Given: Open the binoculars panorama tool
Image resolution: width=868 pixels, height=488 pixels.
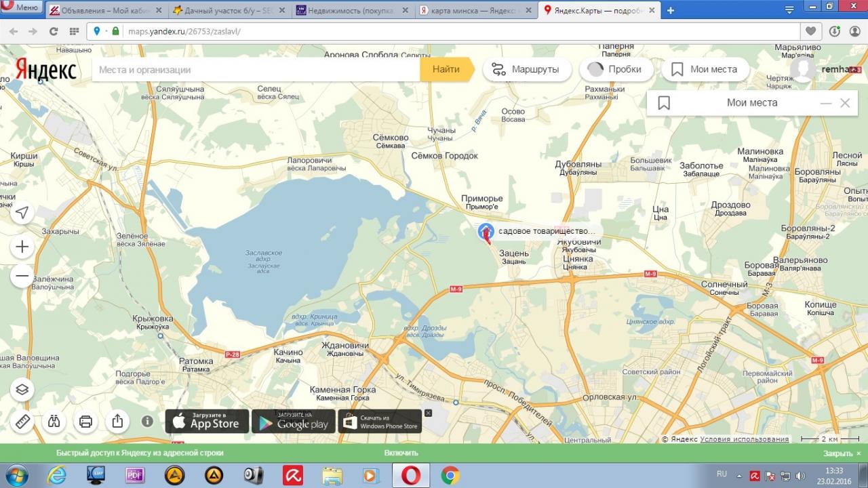Looking at the screenshot, I should coord(54,422).
